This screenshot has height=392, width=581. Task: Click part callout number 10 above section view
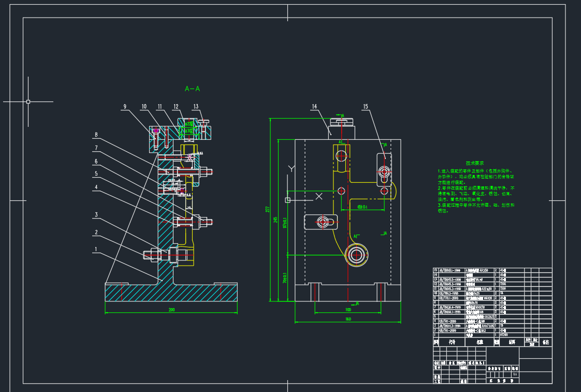click(144, 107)
